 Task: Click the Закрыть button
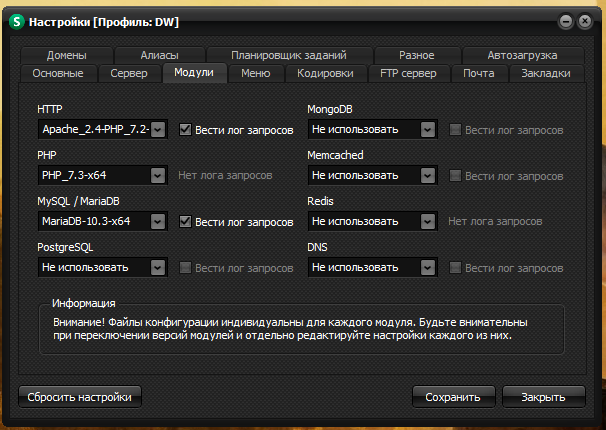point(544,397)
